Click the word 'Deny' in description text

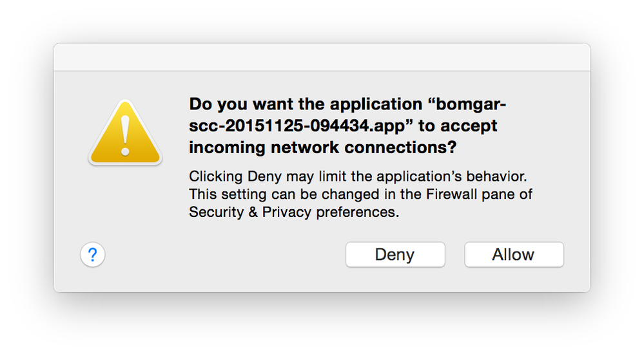(264, 176)
